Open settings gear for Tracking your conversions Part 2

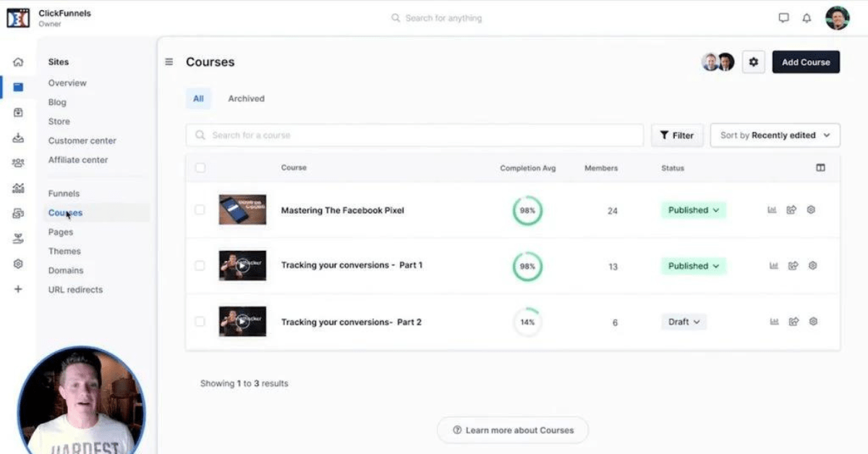pyautogui.click(x=813, y=322)
